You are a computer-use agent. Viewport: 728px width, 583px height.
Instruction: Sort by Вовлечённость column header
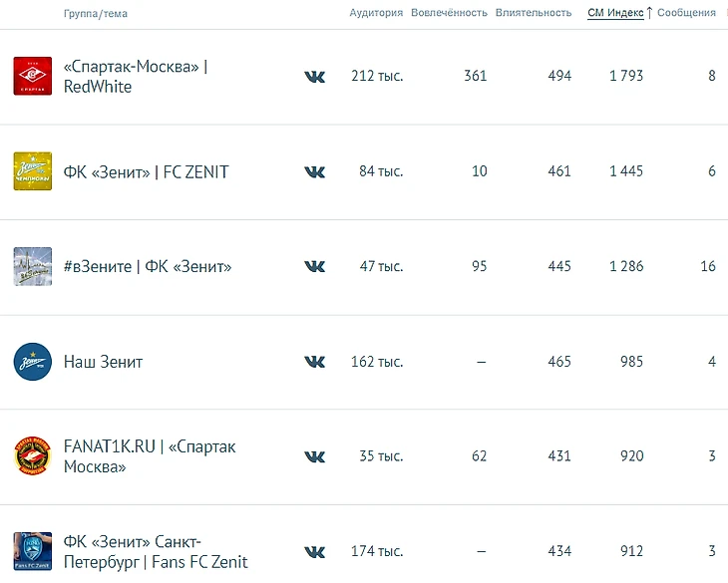click(x=449, y=13)
